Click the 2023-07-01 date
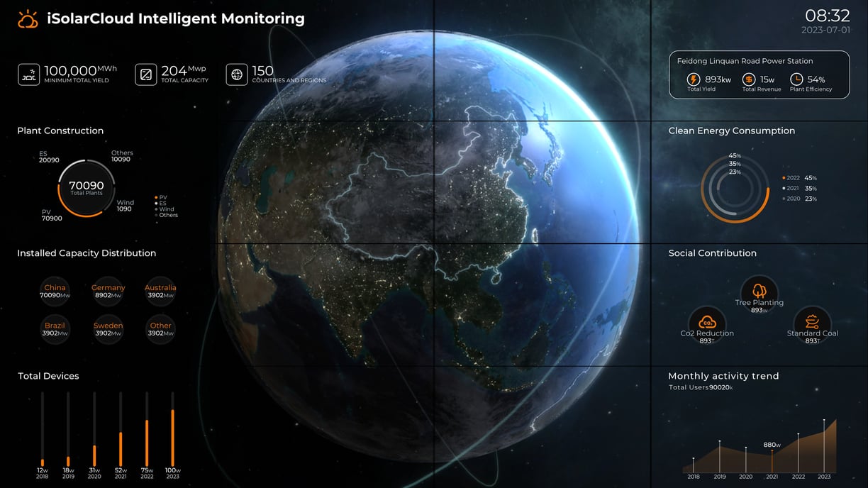Image resolution: width=868 pixels, height=488 pixels. tap(825, 30)
